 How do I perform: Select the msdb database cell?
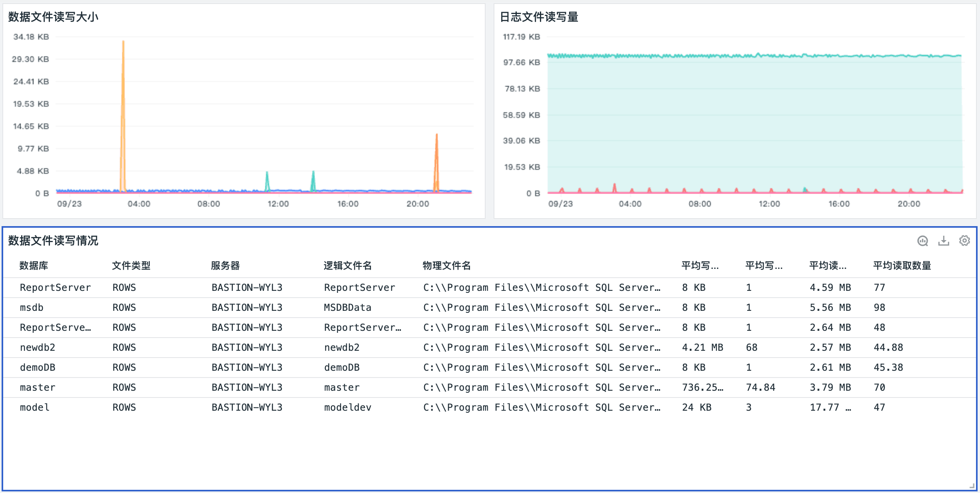coord(32,308)
